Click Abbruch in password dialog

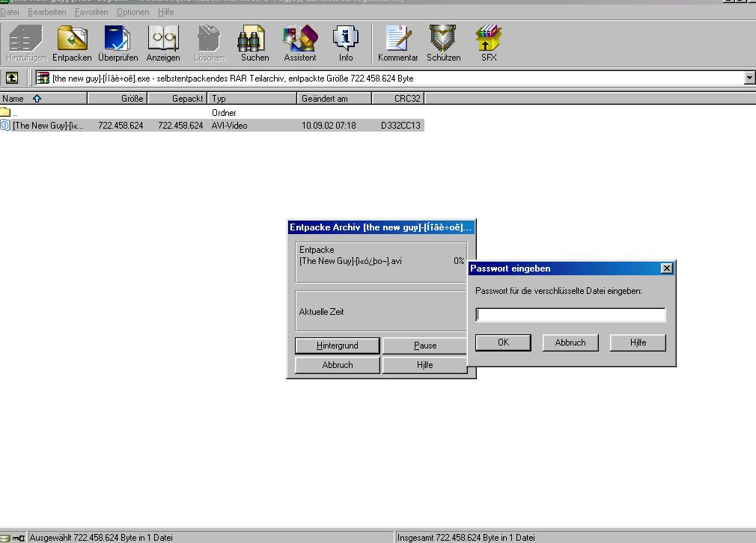pos(570,343)
